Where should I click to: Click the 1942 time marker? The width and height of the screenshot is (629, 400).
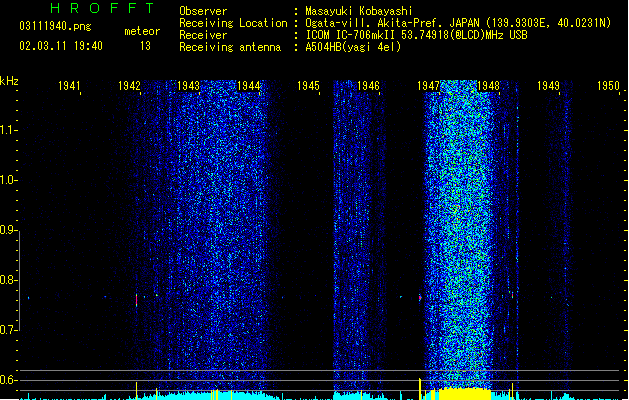coord(129,85)
